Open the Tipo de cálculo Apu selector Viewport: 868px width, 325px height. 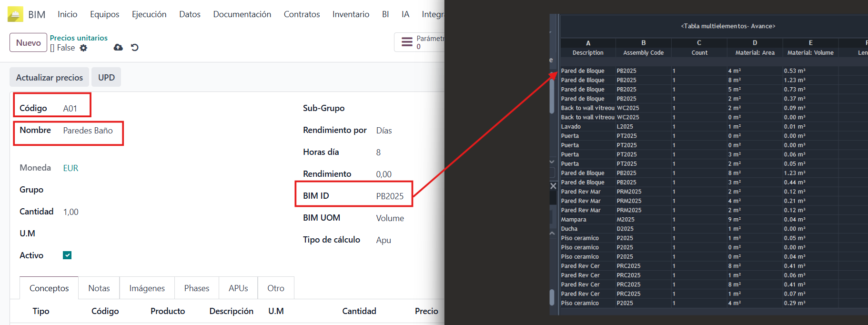[384, 240]
